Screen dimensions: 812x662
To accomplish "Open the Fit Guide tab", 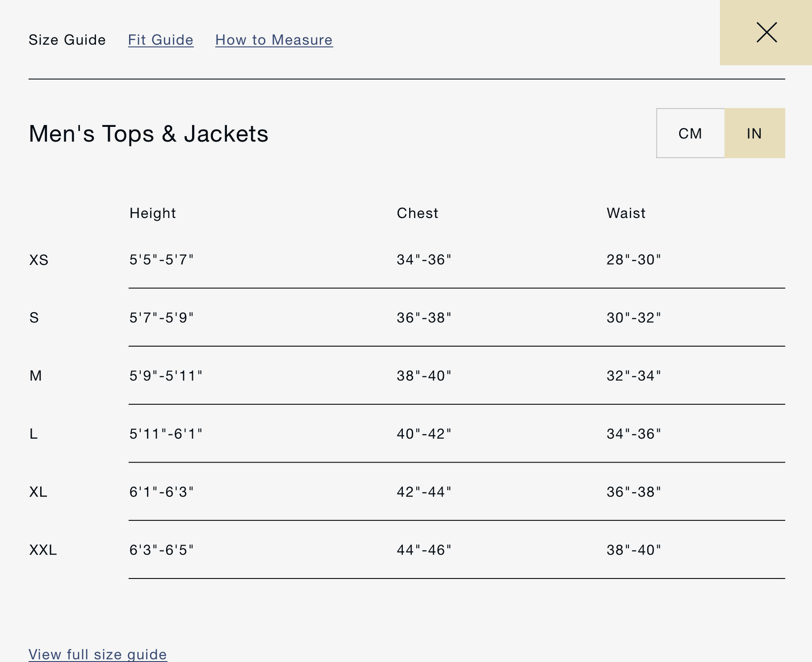I will (161, 40).
